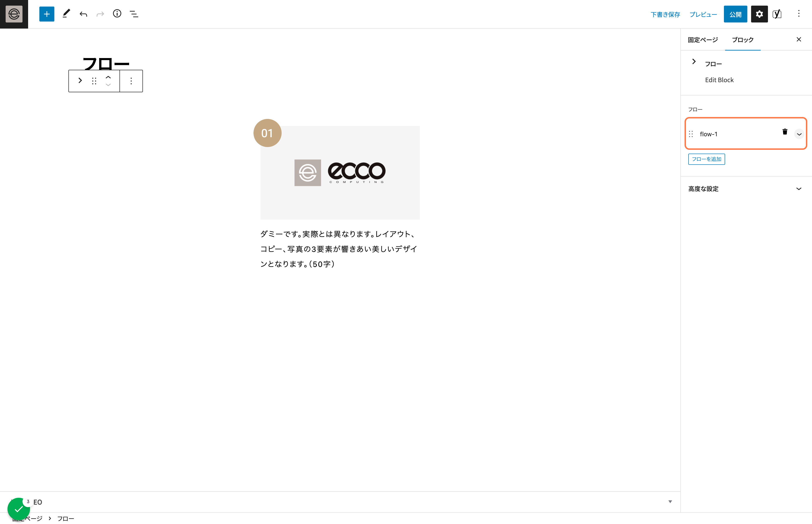Click 下書き保存 to save draft

point(665,14)
